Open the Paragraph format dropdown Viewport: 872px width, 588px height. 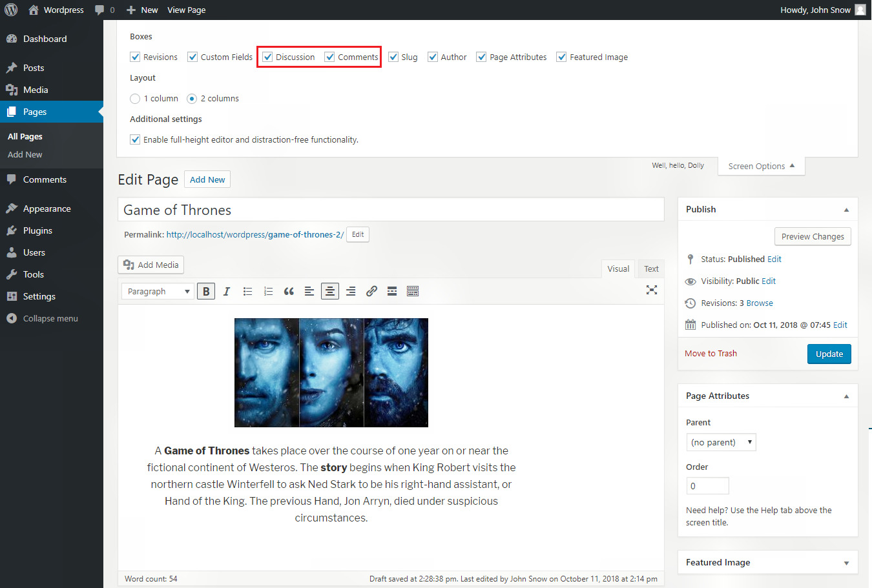click(157, 292)
